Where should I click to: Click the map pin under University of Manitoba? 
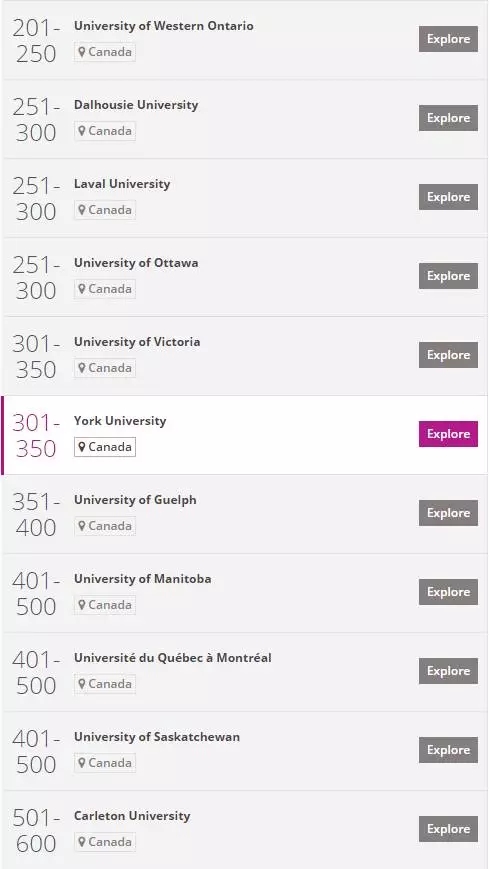[x=82, y=605]
